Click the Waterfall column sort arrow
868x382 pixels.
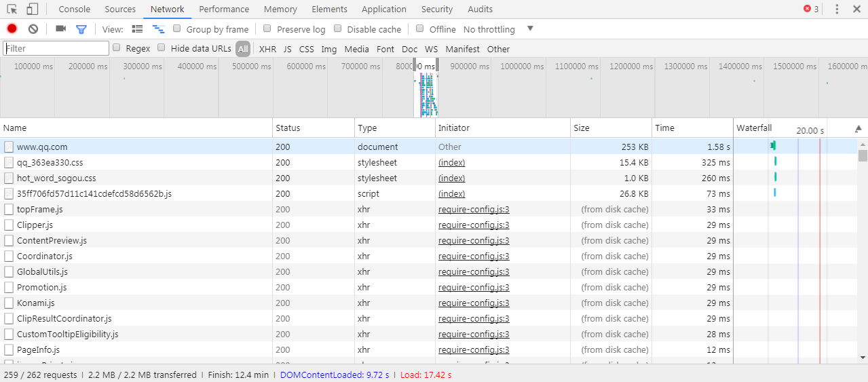click(858, 128)
